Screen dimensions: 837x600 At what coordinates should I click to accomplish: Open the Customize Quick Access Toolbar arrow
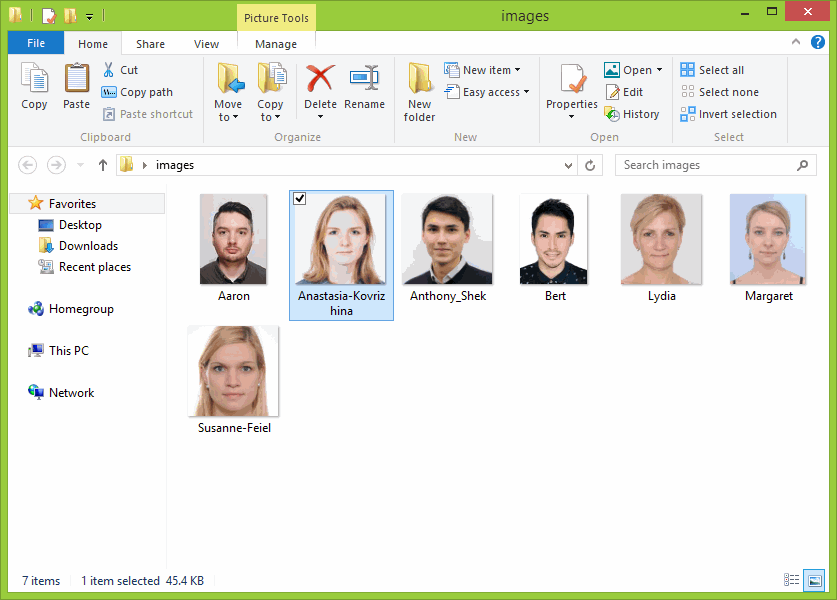click(89, 17)
